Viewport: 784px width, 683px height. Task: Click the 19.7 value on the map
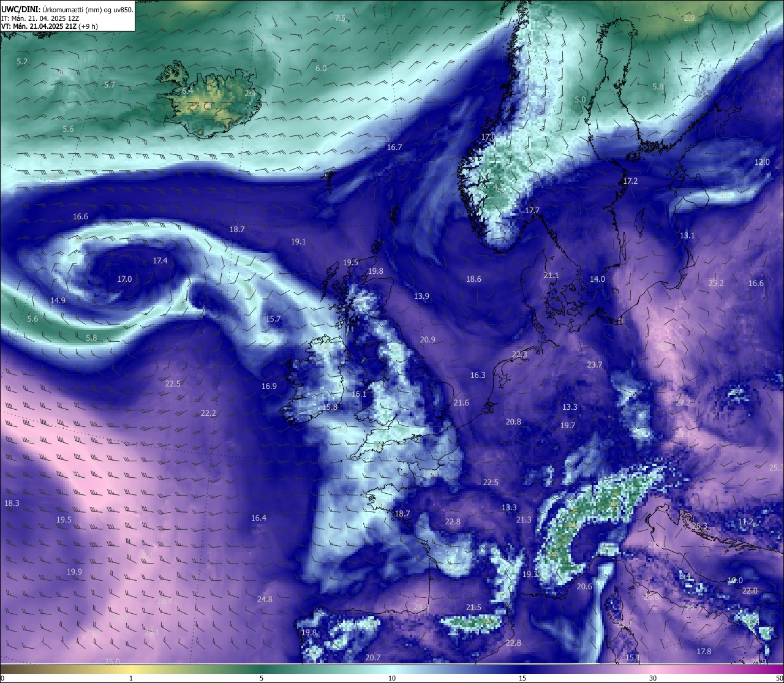568,425
